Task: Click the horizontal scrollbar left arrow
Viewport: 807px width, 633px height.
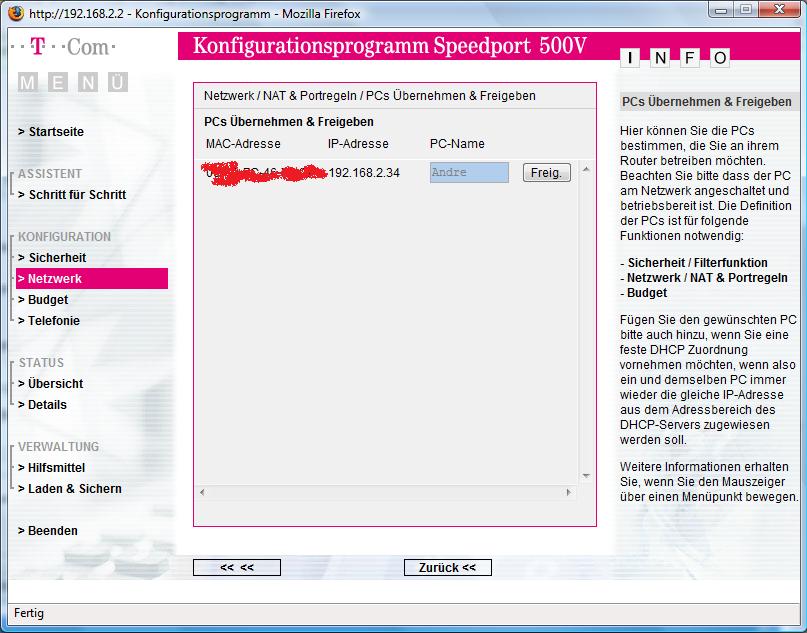Action: pos(202,493)
